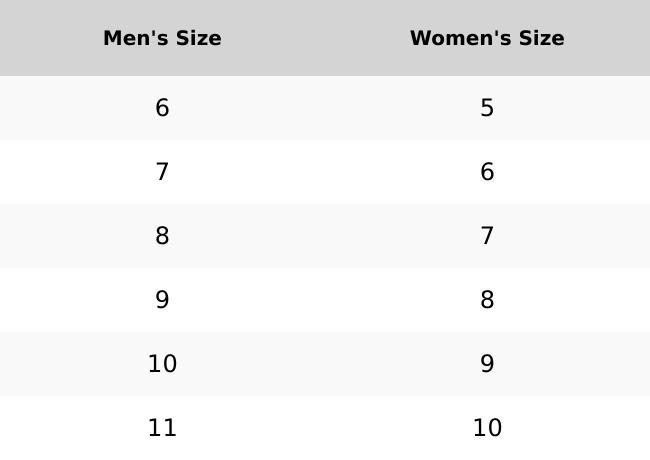Click the word Men's in header
This screenshot has height=460, width=650.
click(x=136, y=38)
